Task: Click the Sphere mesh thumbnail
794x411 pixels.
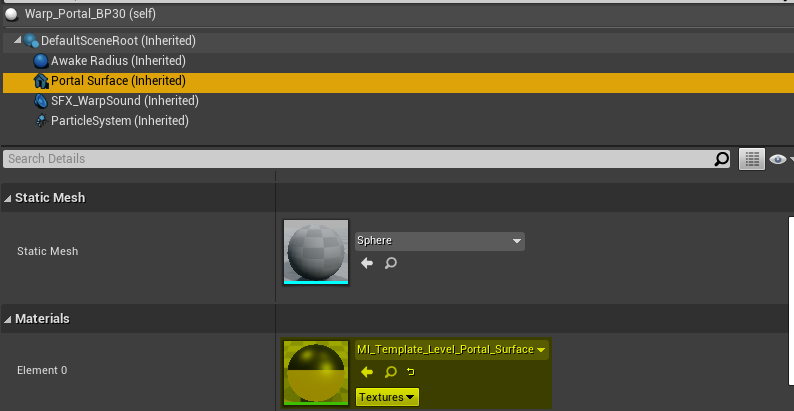Action: pyautogui.click(x=316, y=252)
